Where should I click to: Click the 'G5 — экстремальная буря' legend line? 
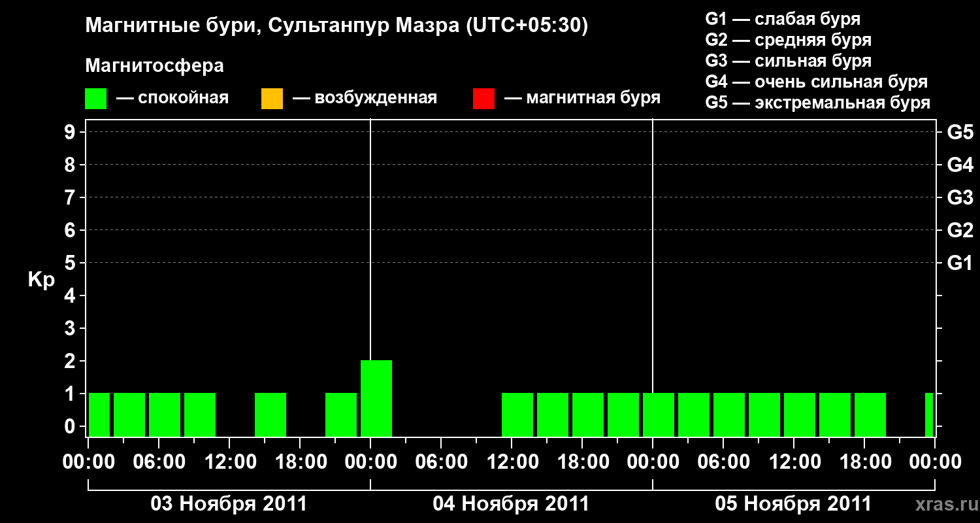[818, 103]
